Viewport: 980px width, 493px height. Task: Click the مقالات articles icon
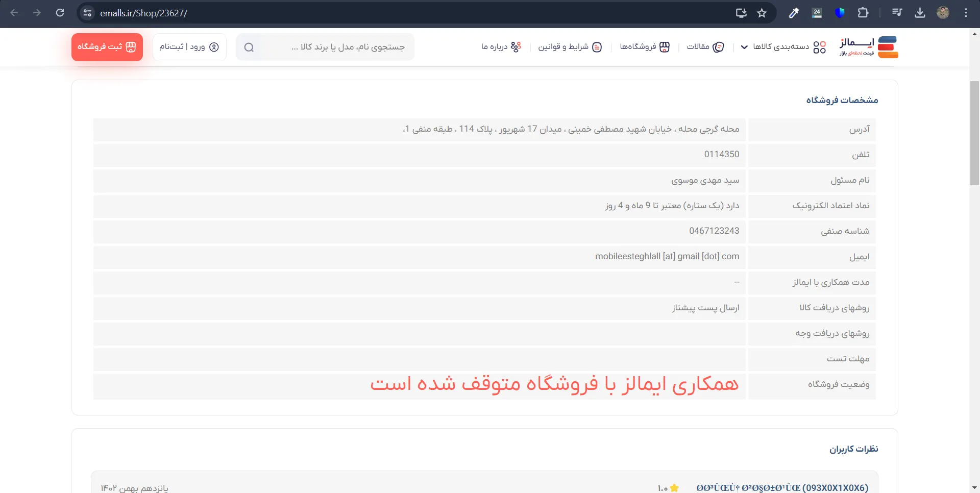pos(719,46)
